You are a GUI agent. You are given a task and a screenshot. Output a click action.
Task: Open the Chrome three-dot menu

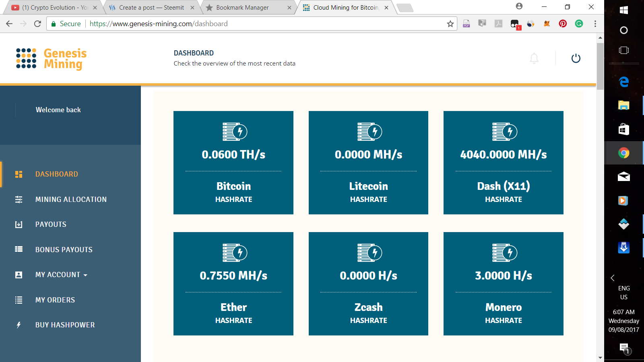pyautogui.click(x=595, y=24)
